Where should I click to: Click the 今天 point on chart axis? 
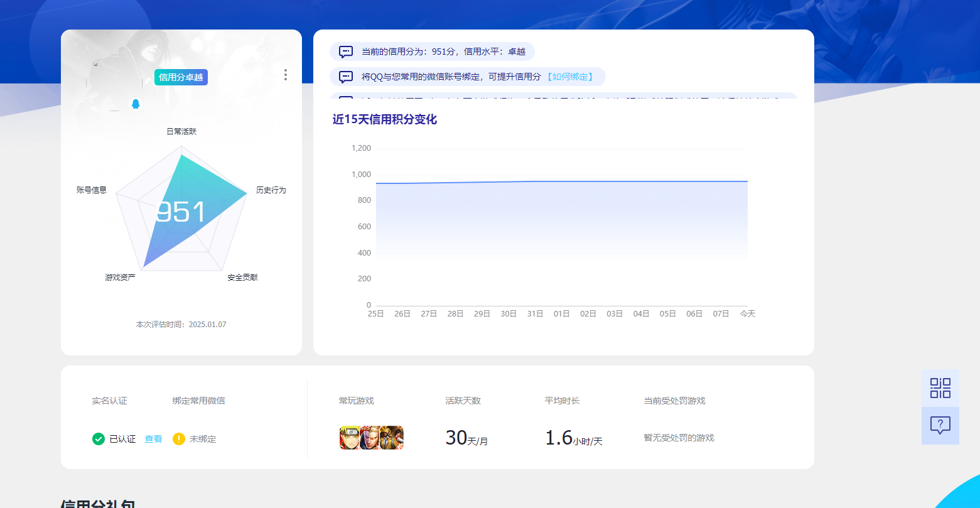pyautogui.click(x=747, y=313)
